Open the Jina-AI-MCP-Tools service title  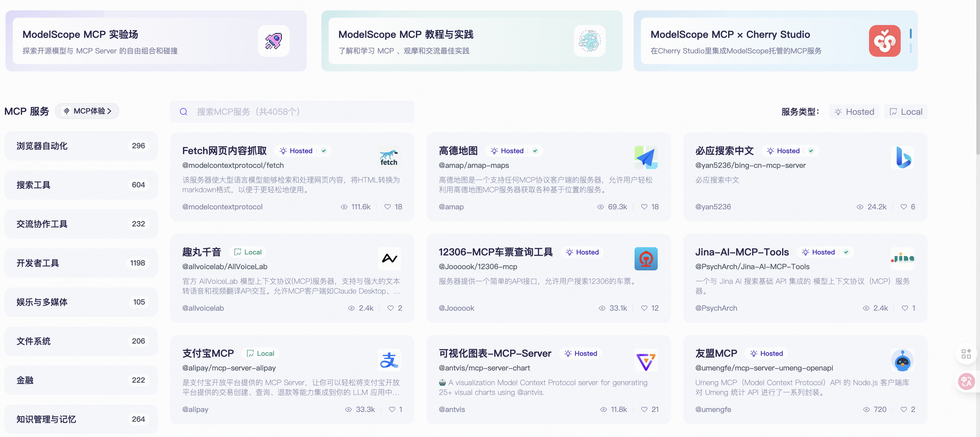[742, 252]
